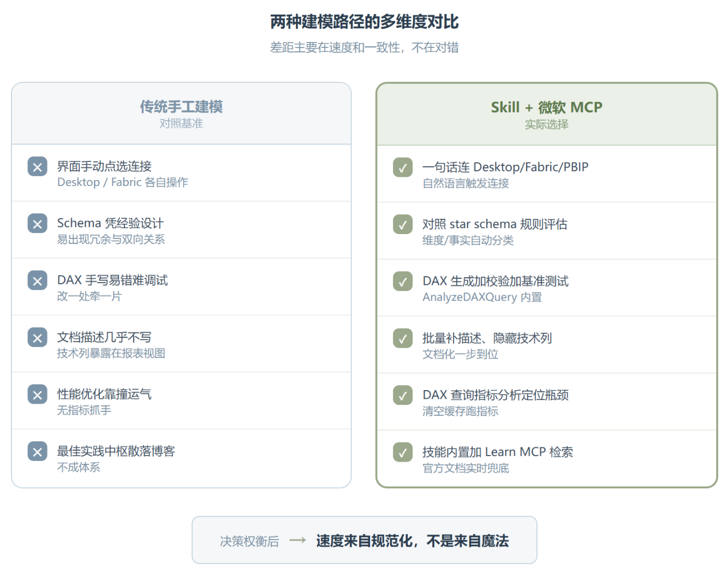The width and height of the screenshot is (728, 574).
Task: Click the text Schema 凭经验设计
Action: coord(110,223)
